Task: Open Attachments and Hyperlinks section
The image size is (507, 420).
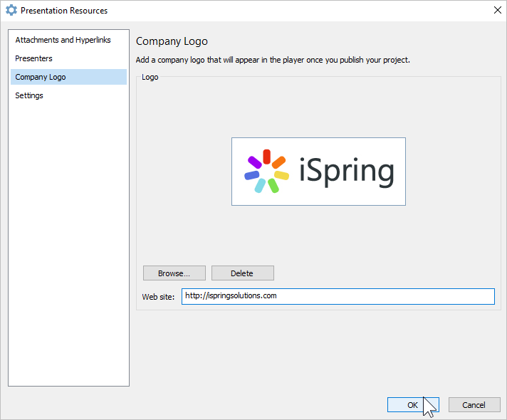Action: coord(68,40)
